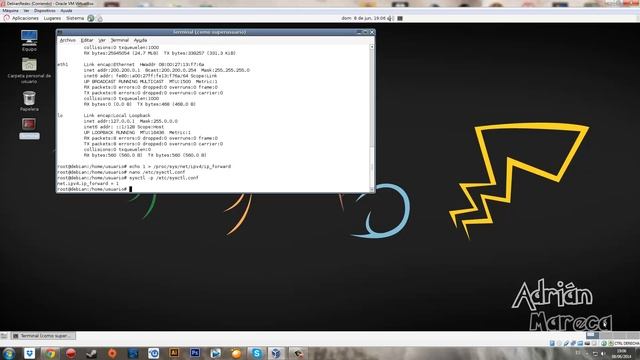Open VirtualBox from Windows taskbar
The width and height of the screenshot is (640, 360).
point(277,353)
